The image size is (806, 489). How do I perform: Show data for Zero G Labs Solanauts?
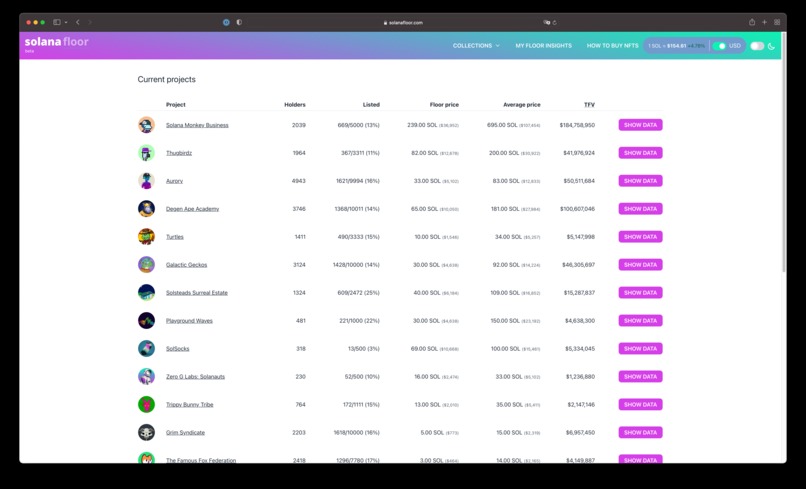pyautogui.click(x=640, y=376)
